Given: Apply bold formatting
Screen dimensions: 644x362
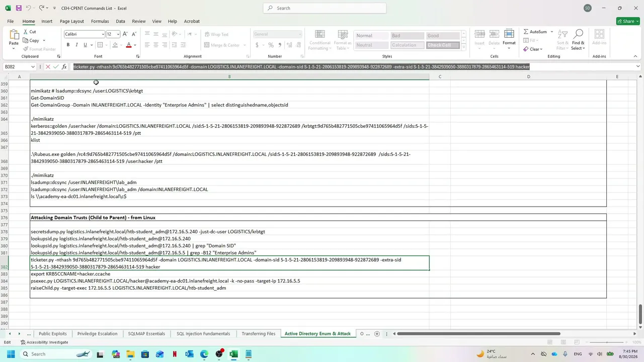Looking at the screenshot, I should tap(68, 45).
